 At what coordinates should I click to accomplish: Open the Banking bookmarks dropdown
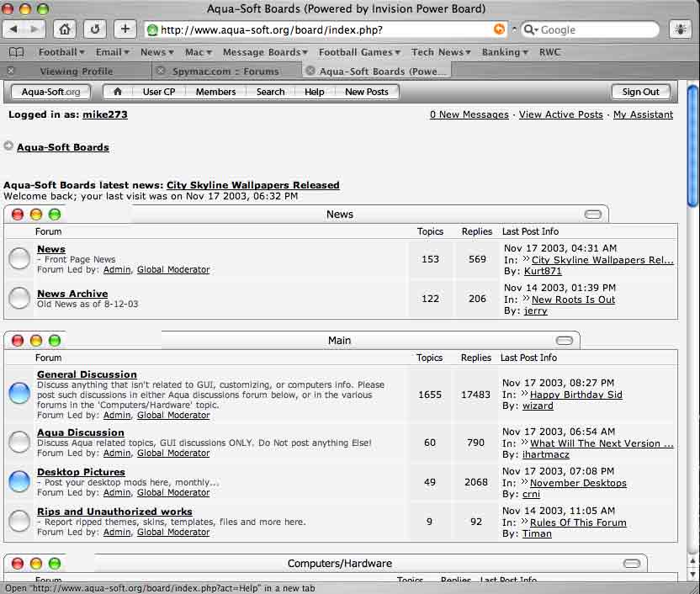(x=505, y=52)
